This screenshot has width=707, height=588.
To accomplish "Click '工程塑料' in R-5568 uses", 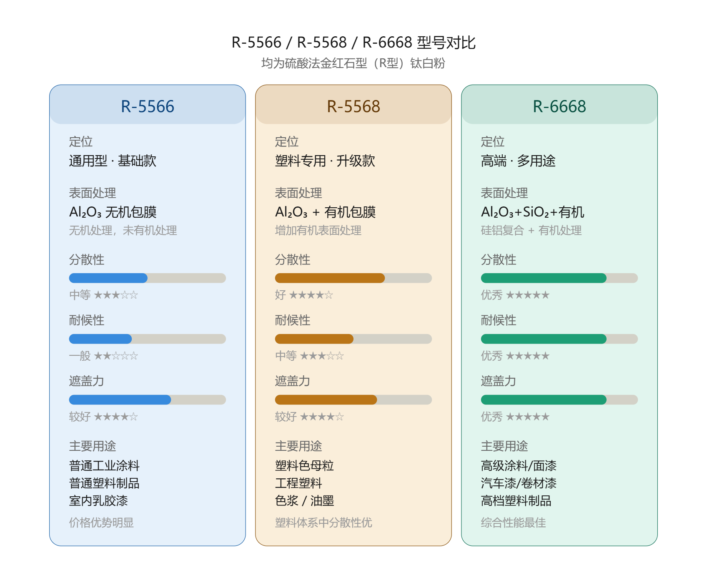I will pos(298,483).
